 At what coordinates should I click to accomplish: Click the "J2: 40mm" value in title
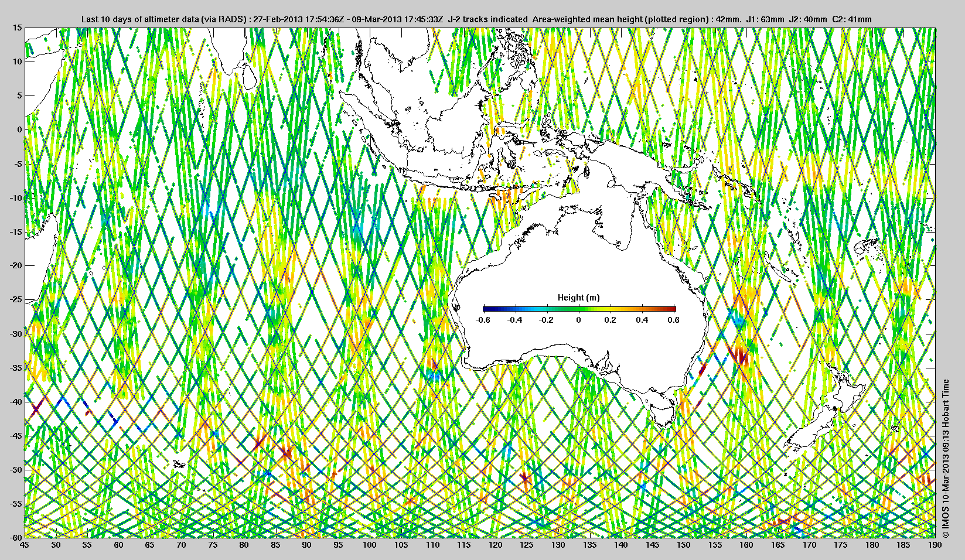pyautogui.click(x=808, y=19)
